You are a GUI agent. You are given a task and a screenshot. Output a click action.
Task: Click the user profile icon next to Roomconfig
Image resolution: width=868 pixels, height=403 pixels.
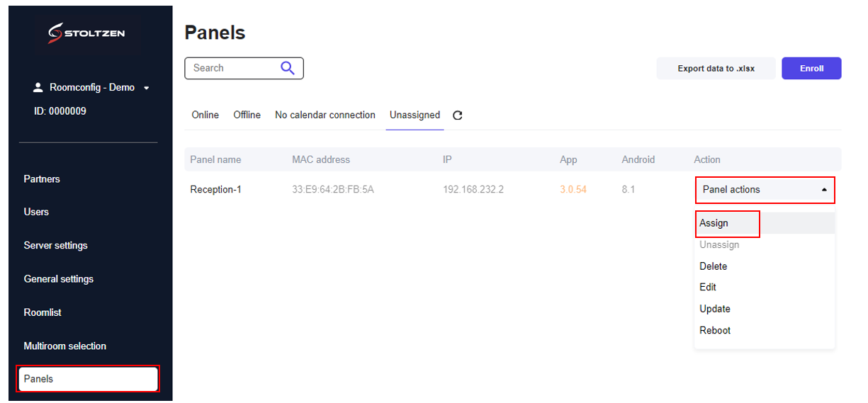point(38,88)
